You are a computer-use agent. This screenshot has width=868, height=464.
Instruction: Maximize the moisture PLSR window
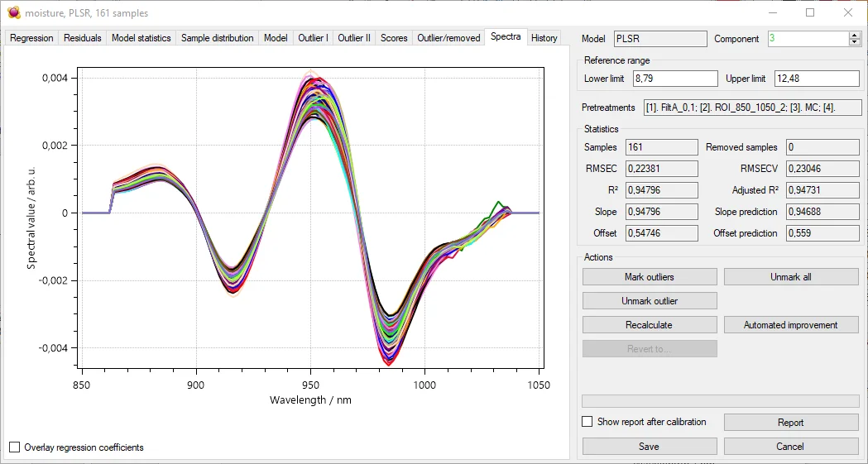click(810, 12)
